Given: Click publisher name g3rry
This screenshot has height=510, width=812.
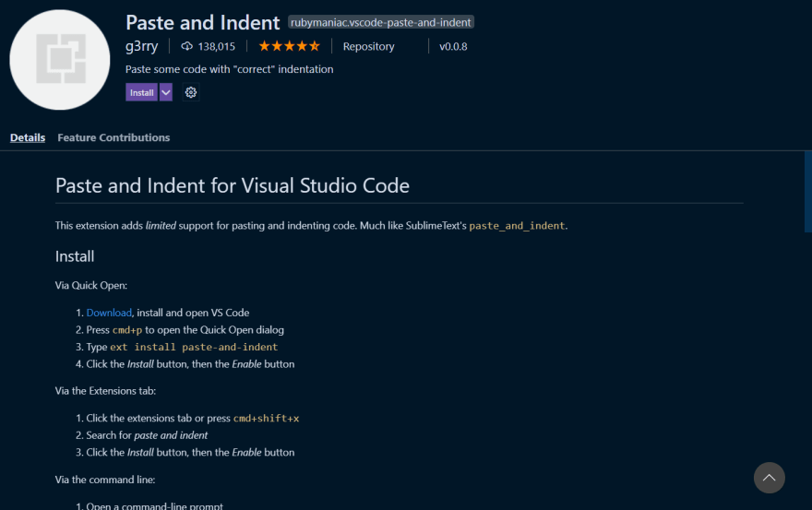Looking at the screenshot, I should pyautogui.click(x=141, y=46).
